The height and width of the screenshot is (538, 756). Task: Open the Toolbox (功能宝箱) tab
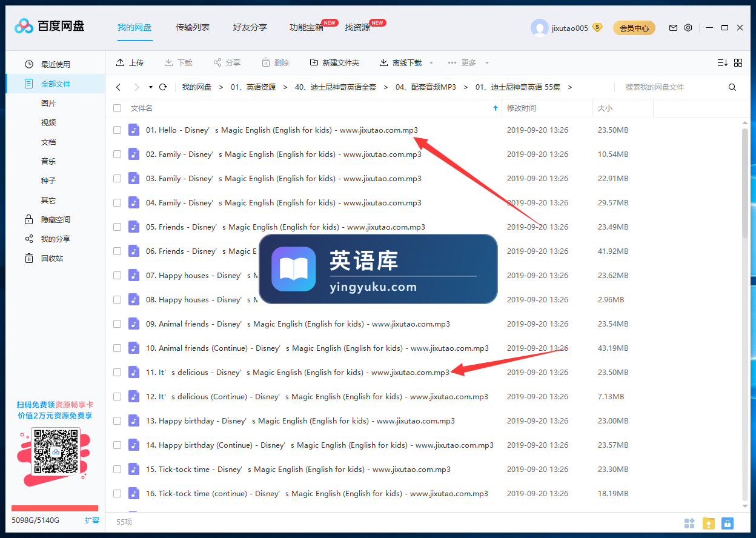pyautogui.click(x=307, y=27)
